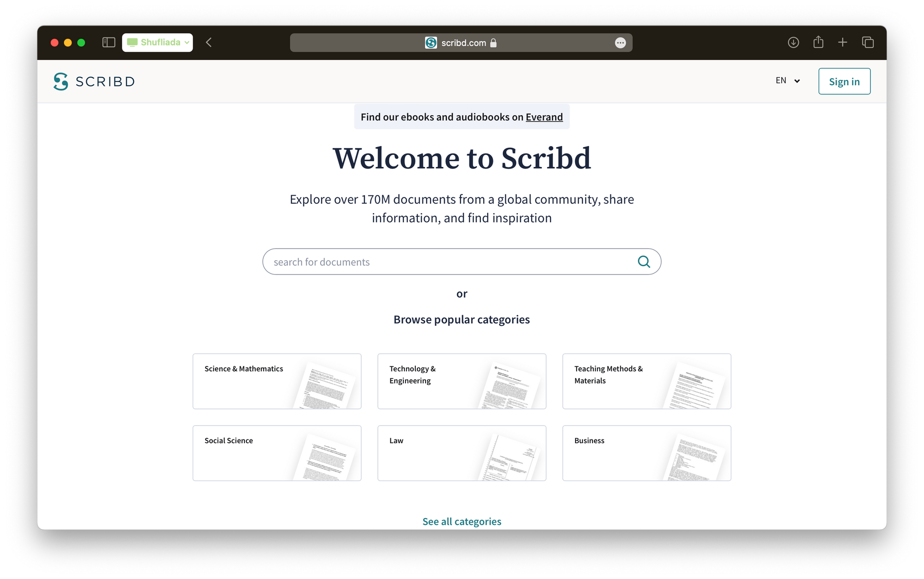924x579 pixels.
Task: Minimize the window with yellow button
Action: [68, 43]
